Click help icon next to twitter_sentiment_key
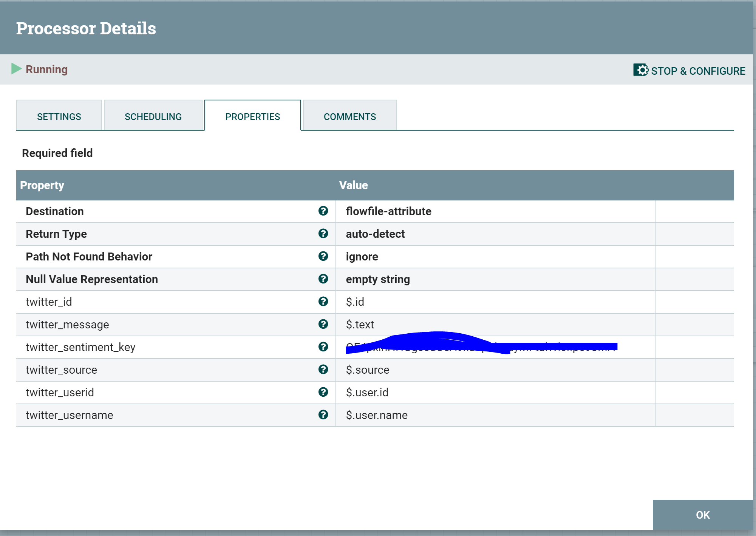 [x=323, y=347]
